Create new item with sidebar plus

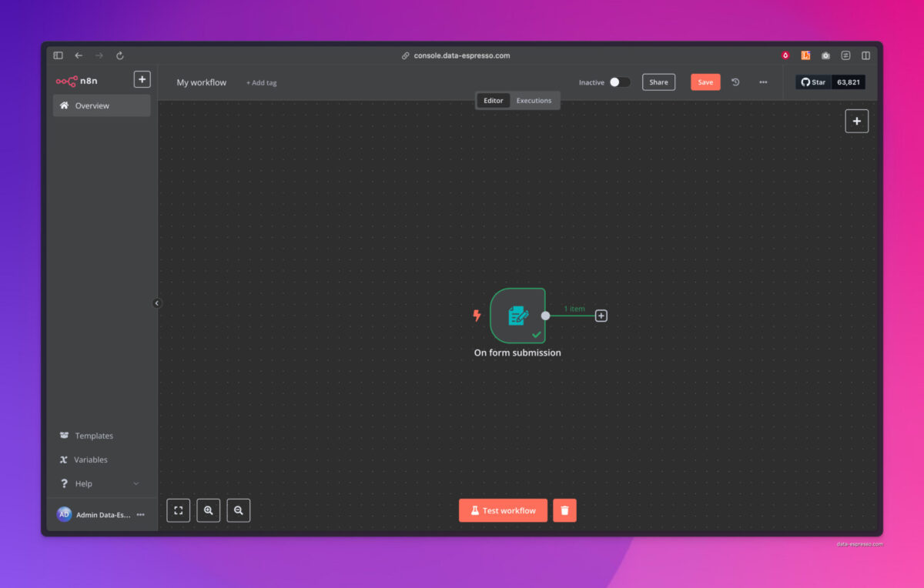coord(142,79)
